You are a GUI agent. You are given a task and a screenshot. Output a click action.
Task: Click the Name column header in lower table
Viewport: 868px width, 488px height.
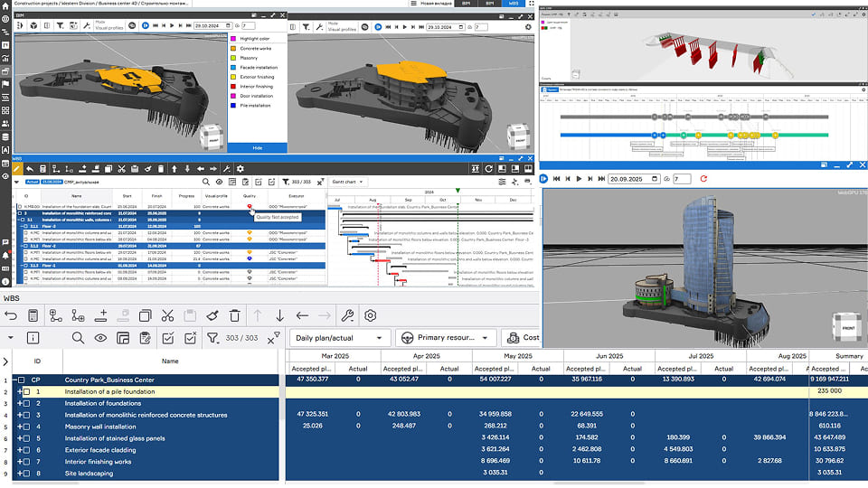tap(170, 361)
